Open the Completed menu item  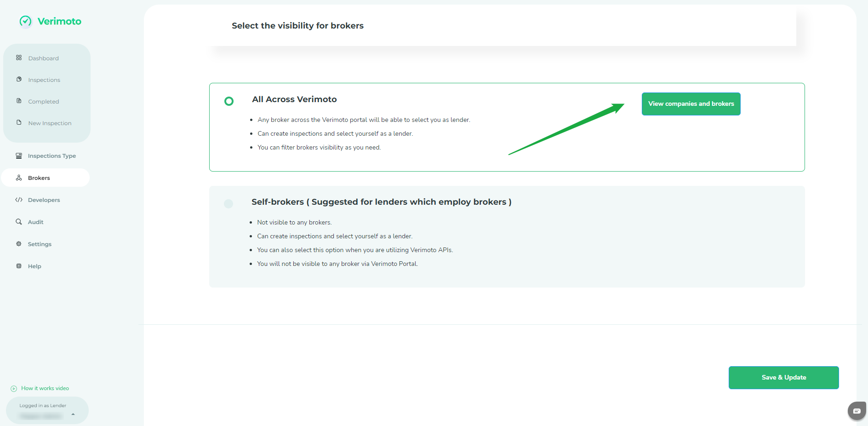(44, 102)
